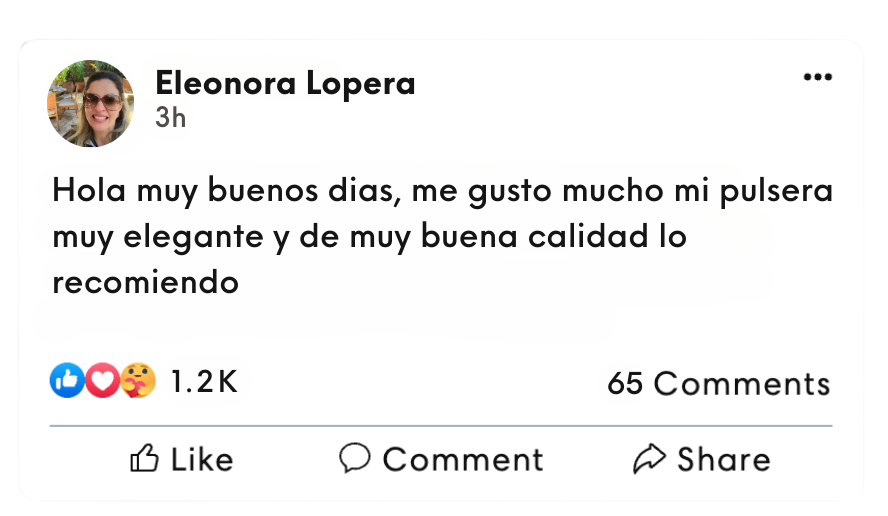Click the Share text label
Viewport: 888px width, 516px height.
(724, 459)
